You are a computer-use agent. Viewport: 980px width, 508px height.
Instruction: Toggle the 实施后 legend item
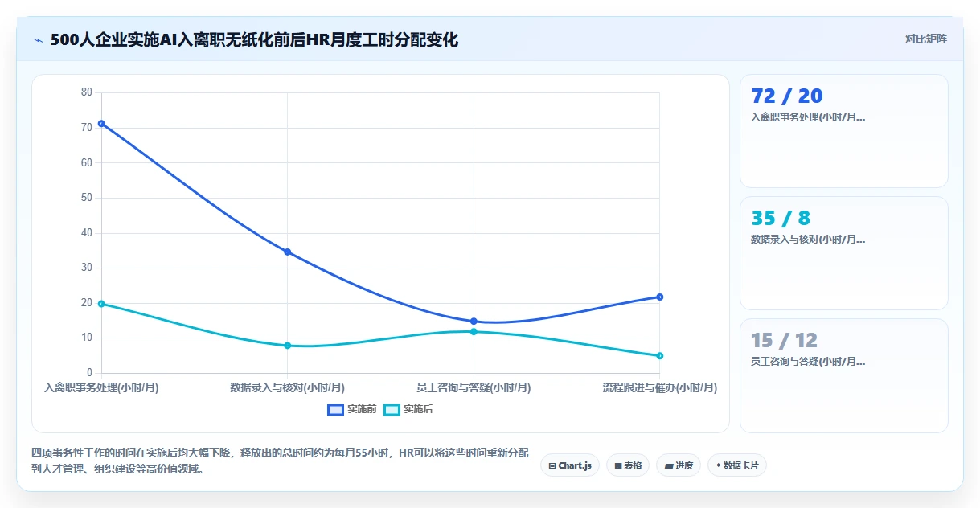pos(408,409)
